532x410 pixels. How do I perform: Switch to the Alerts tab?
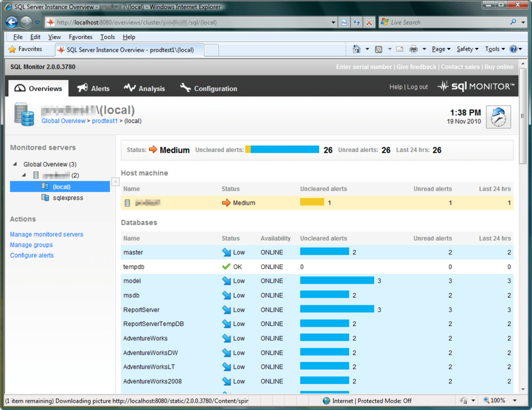point(93,88)
